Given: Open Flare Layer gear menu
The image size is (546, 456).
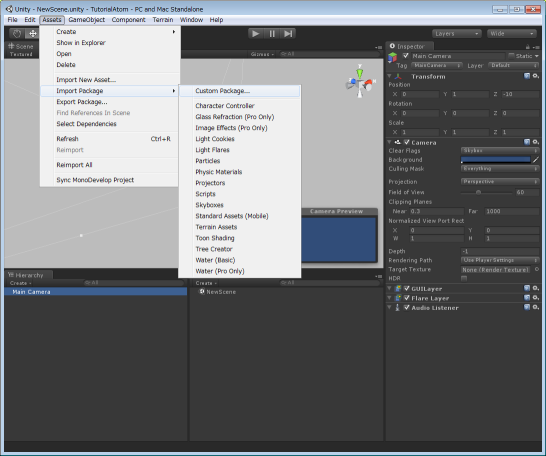Looking at the screenshot, I should pos(536,298).
